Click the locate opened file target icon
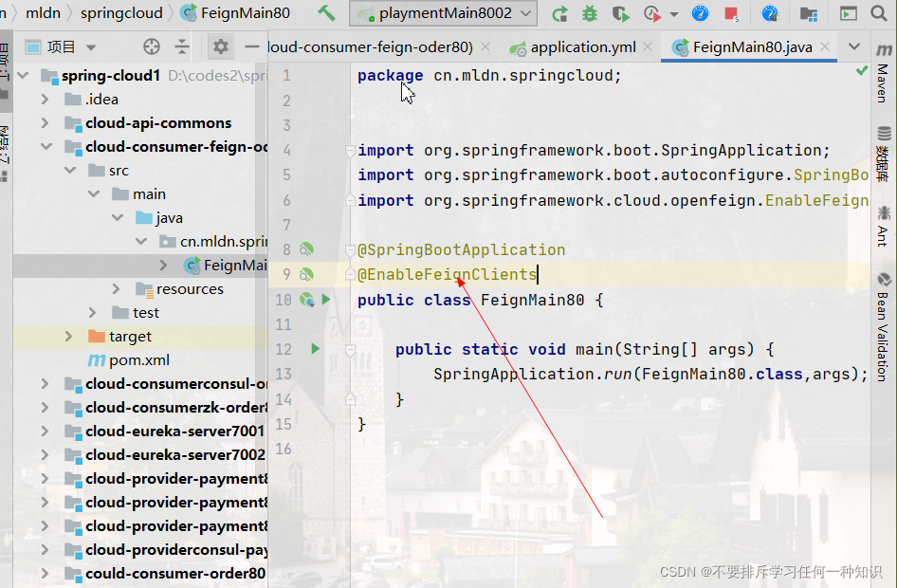The width and height of the screenshot is (897, 588). pos(152,46)
